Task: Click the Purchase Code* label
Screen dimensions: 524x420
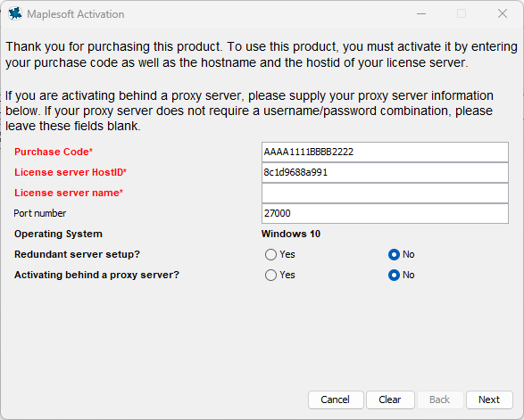Action: (x=54, y=152)
